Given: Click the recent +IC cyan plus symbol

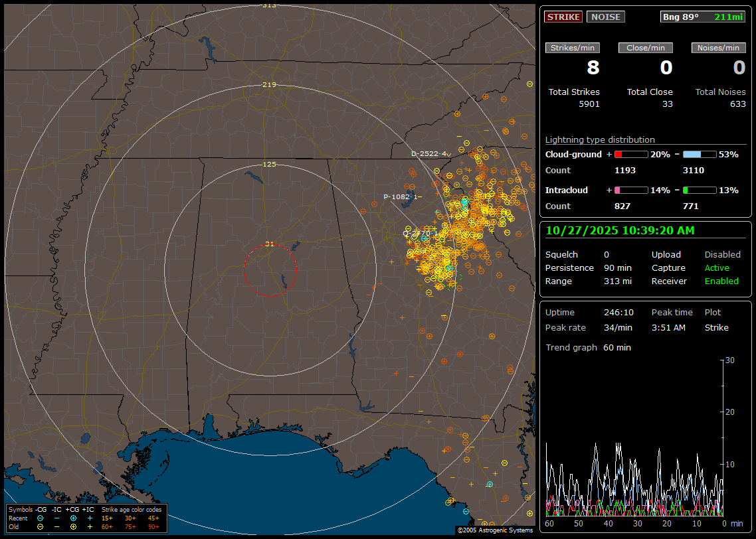Looking at the screenshot, I should pos(90,518).
